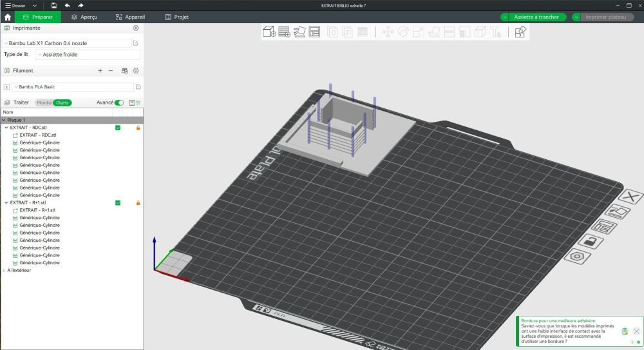Click the Assiette à trancher button
Screen dimensions: 644x350
[536, 17]
